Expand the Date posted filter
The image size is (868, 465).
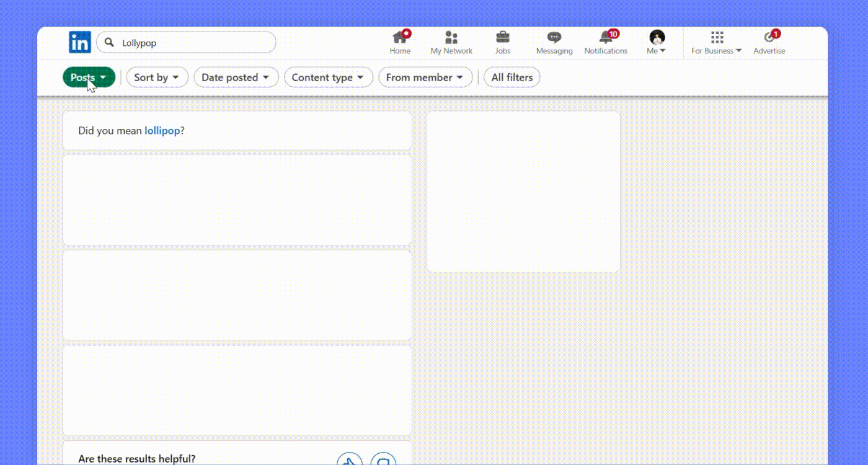pyautogui.click(x=236, y=77)
